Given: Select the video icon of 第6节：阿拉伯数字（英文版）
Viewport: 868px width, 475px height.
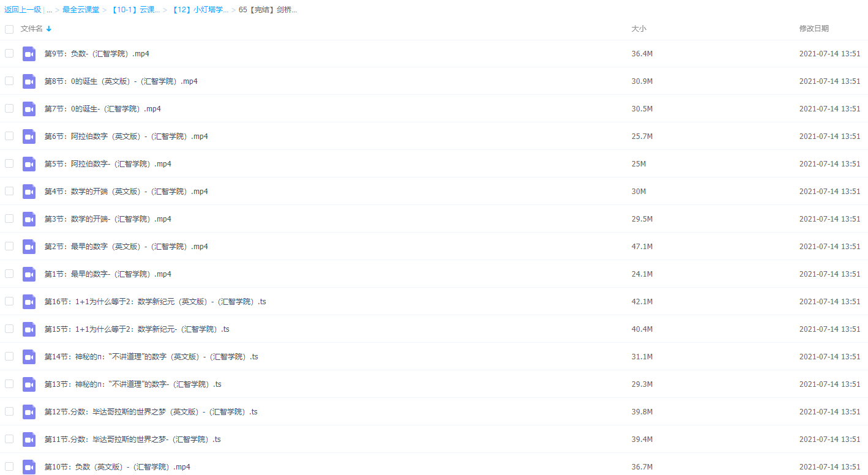Looking at the screenshot, I should 29,136.
